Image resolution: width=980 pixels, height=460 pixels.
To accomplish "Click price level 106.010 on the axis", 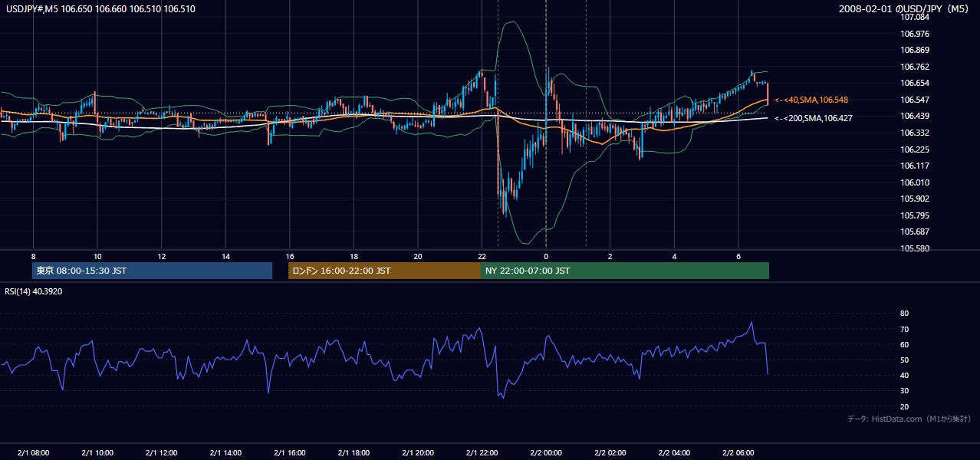I will 915,182.
